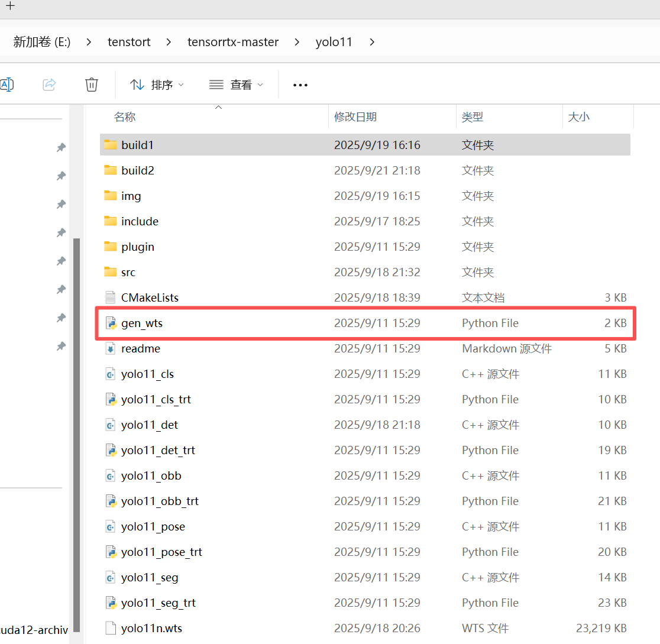The image size is (660, 644).
Task: Click the WTS 文件 type cell
Action: pos(486,629)
